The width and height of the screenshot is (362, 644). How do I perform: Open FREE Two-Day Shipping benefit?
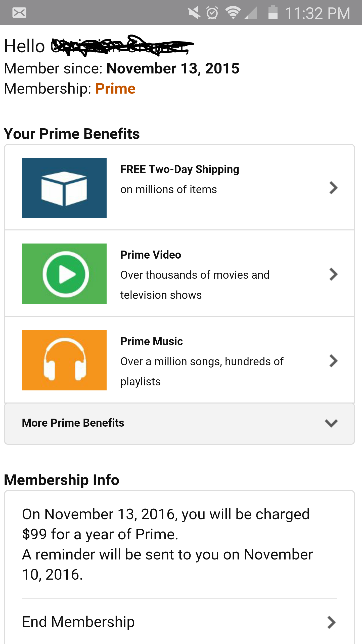180,170
